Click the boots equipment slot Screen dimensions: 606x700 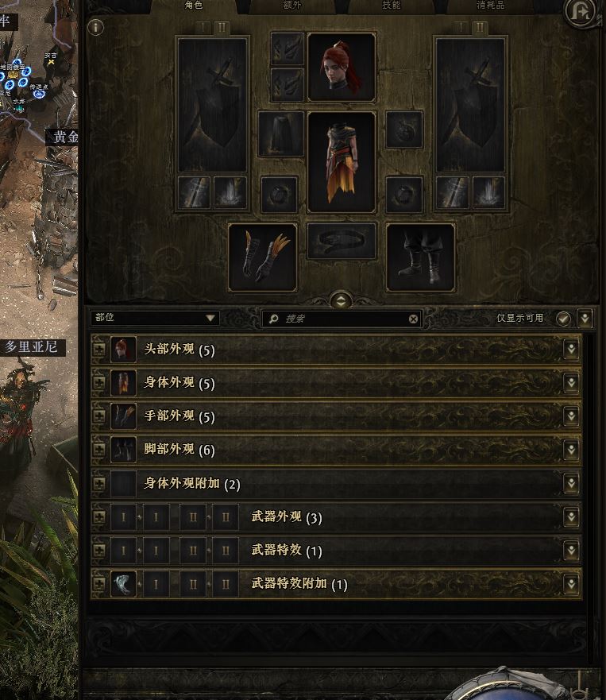coord(420,257)
